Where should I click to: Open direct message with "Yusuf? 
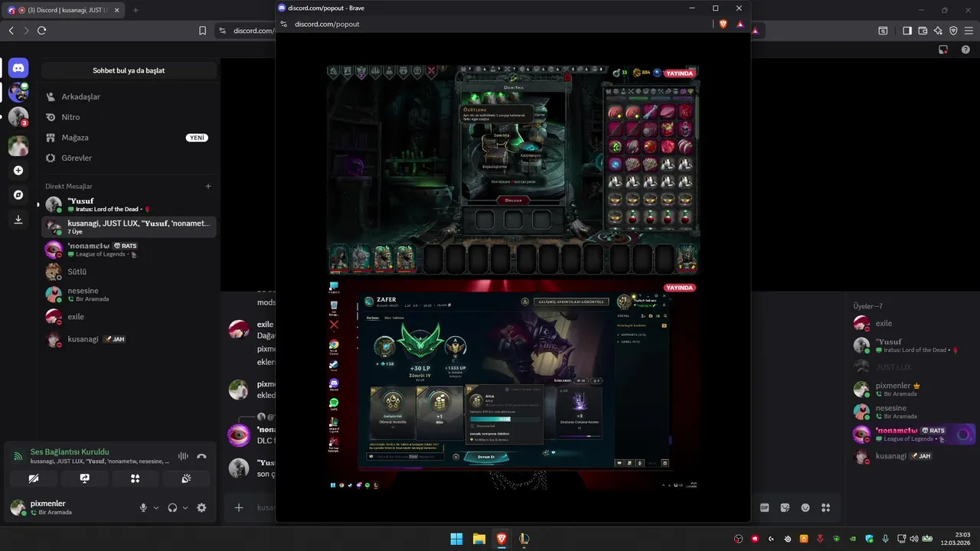coord(128,204)
